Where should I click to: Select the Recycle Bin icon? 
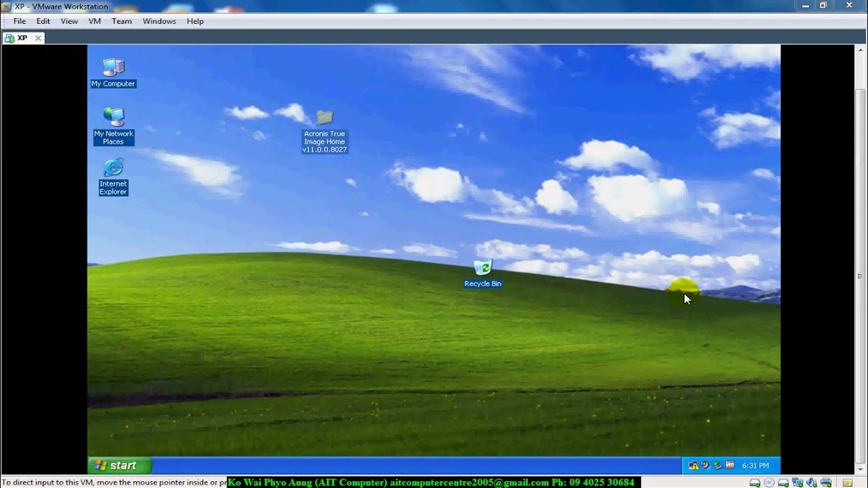[483, 274]
